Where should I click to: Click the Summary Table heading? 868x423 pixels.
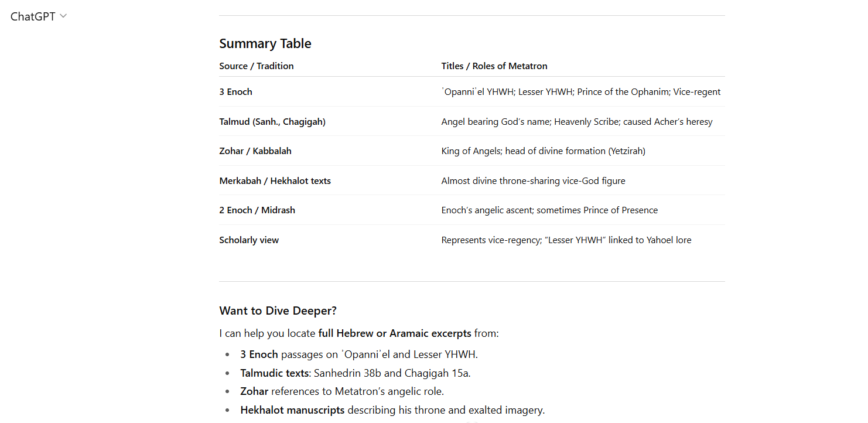[x=265, y=43]
